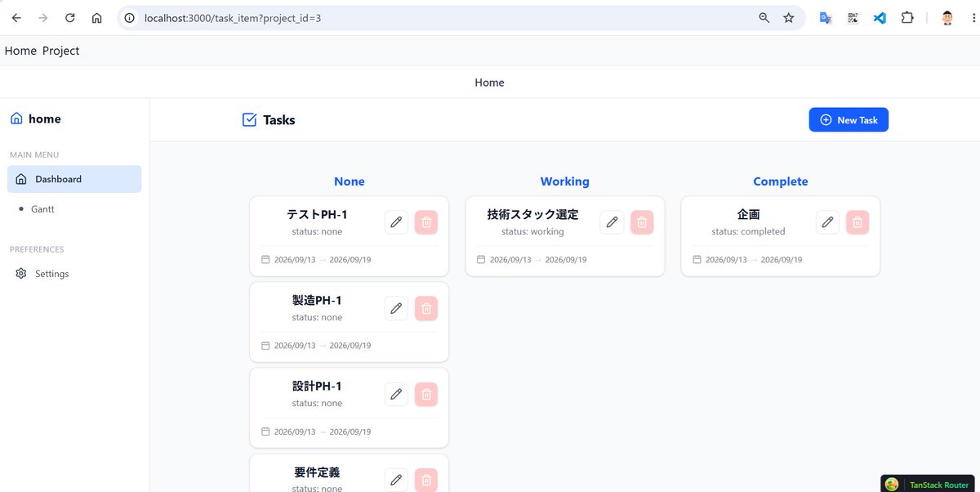Click the status: completed label
This screenshot has height=492, width=980.
tap(748, 232)
